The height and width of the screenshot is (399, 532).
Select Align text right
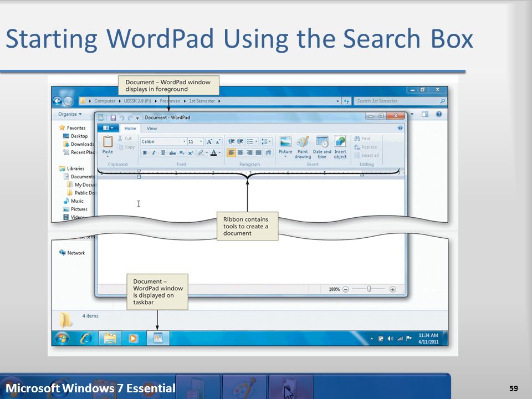pyautogui.click(x=249, y=153)
